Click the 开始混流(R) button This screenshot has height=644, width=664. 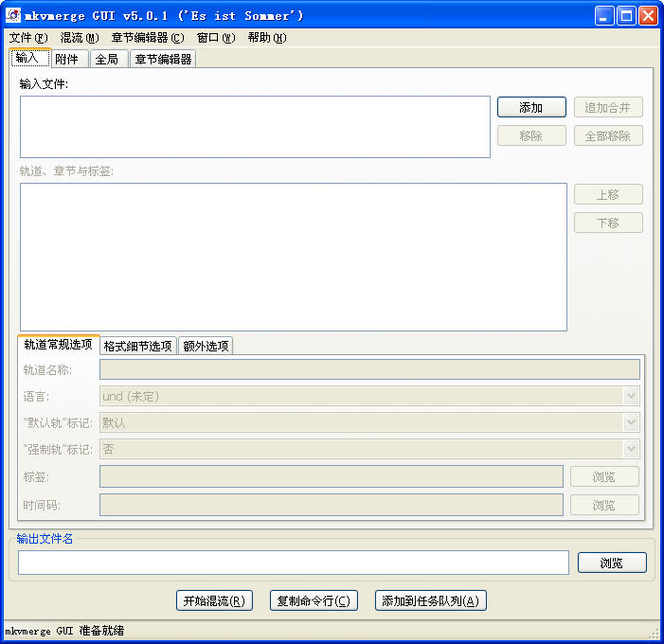(x=214, y=600)
